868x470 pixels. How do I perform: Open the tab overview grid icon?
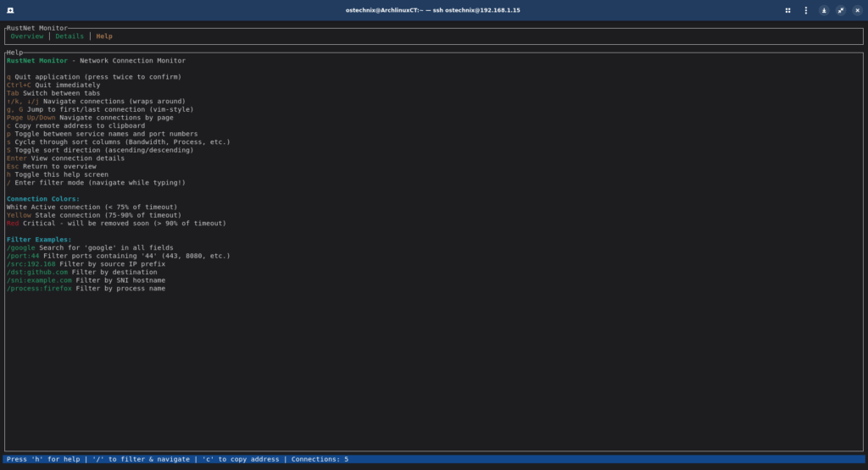787,10
